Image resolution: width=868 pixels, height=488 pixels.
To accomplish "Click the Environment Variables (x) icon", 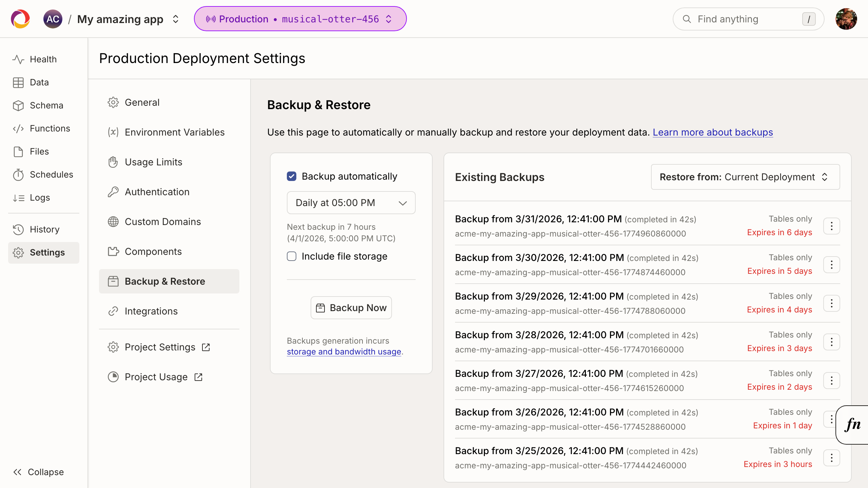I will click(x=113, y=132).
